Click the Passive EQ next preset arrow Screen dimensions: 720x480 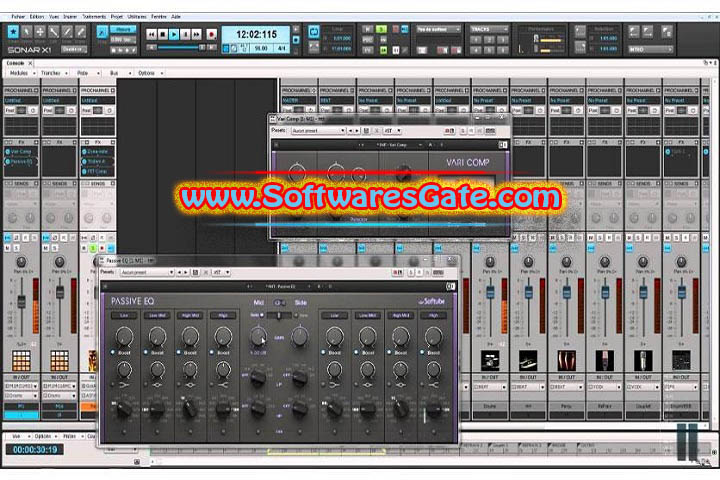coord(186,272)
